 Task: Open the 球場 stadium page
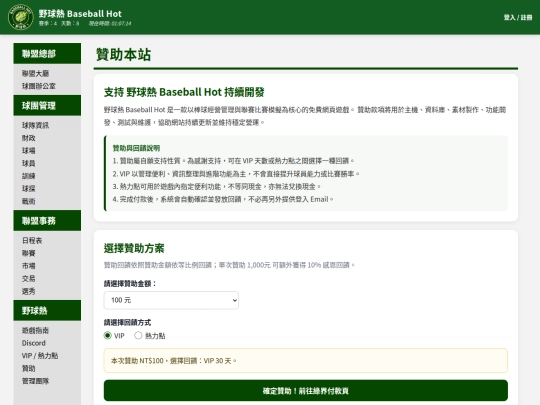tap(29, 151)
